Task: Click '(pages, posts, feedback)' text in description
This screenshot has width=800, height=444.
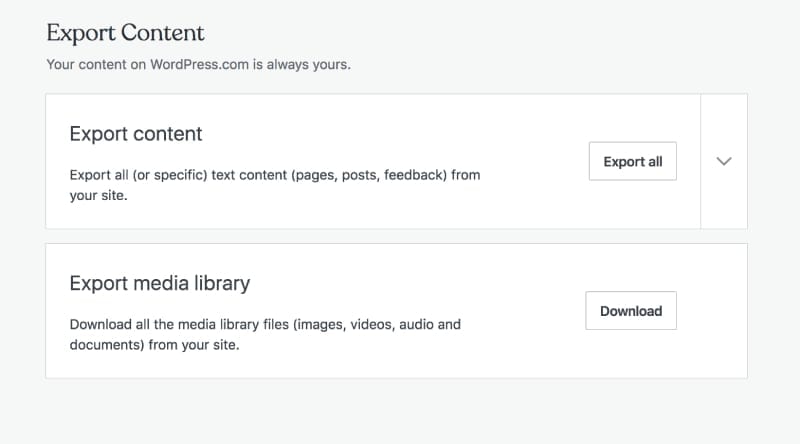Action: [361, 175]
